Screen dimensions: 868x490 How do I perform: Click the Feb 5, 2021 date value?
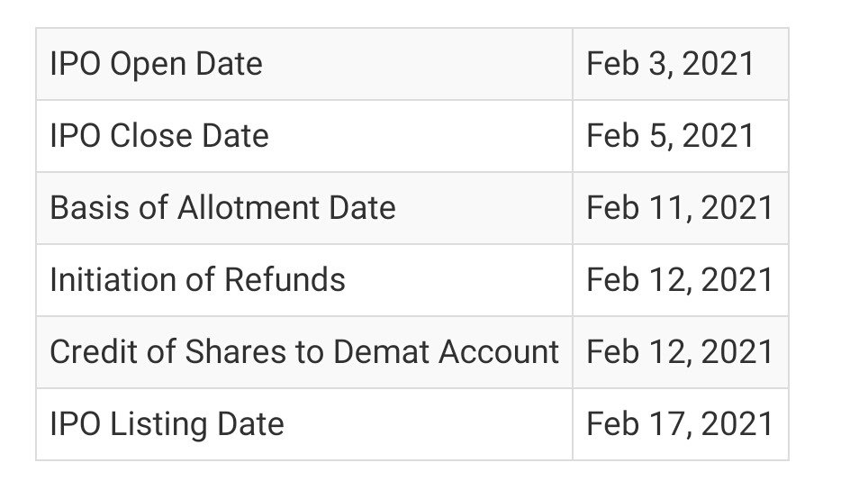coord(670,136)
